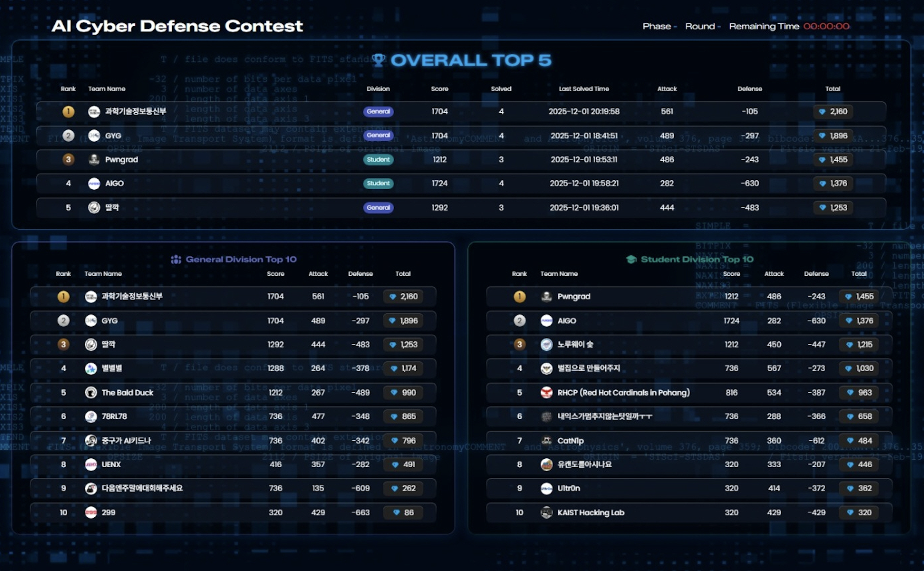Click the graduation cap icon near Student Division
Viewport: 924px width, 571px height.
tap(631, 260)
